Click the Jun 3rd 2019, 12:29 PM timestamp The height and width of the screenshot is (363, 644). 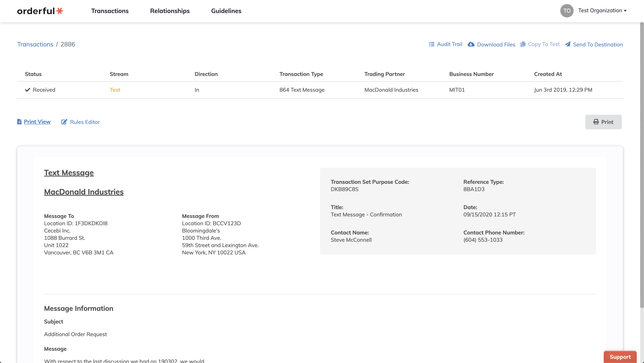coord(563,90)
